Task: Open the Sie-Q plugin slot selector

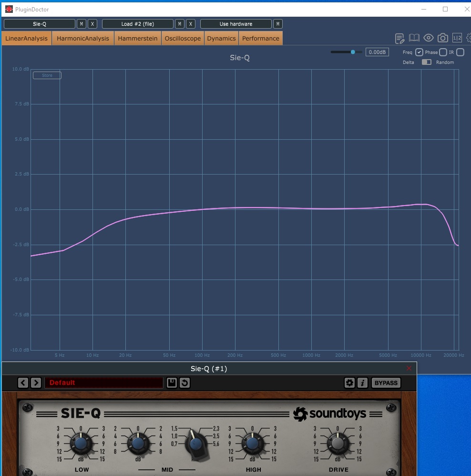Action: pos(40,24)
